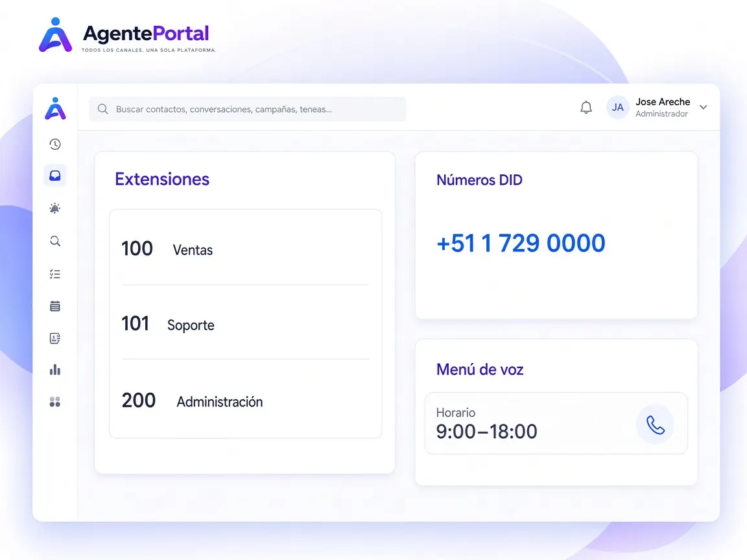Click the search magnifier inside the search bar
The image size is (747, 560).
pos(103,109)
